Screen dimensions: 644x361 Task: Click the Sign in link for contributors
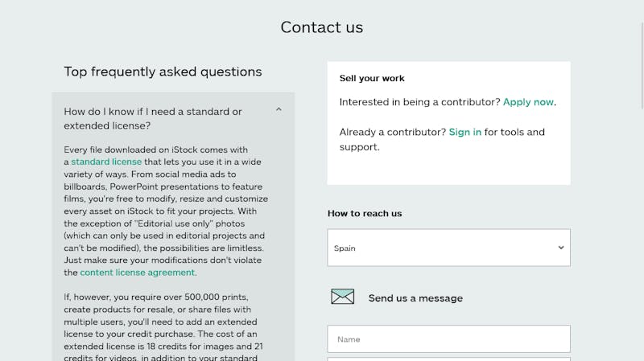[x=465, y=132]
